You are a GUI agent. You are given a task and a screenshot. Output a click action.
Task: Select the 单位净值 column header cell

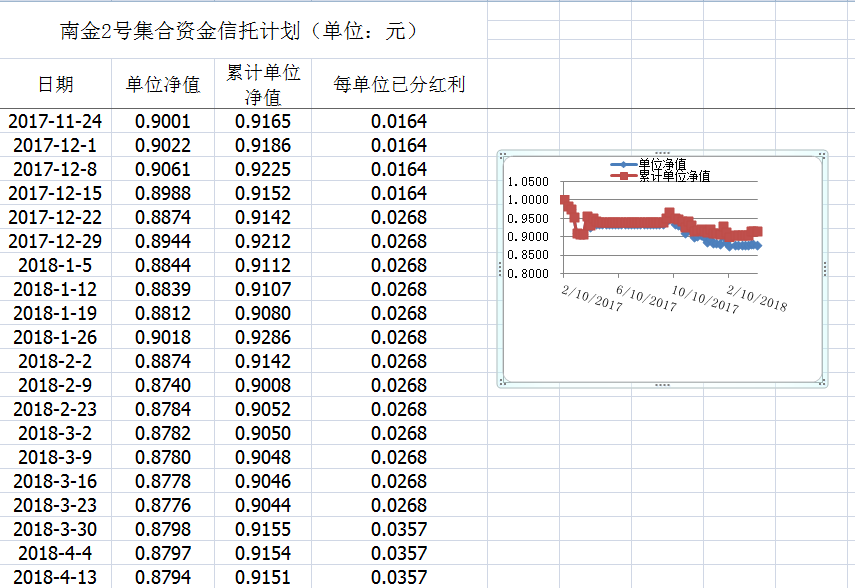pos(163,84)
